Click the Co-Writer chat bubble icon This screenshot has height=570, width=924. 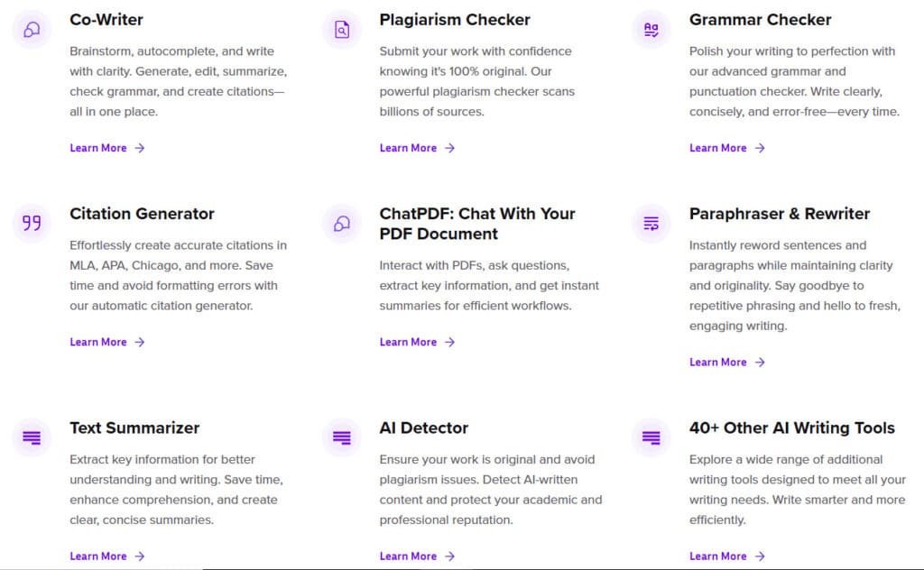click(32, 31)
